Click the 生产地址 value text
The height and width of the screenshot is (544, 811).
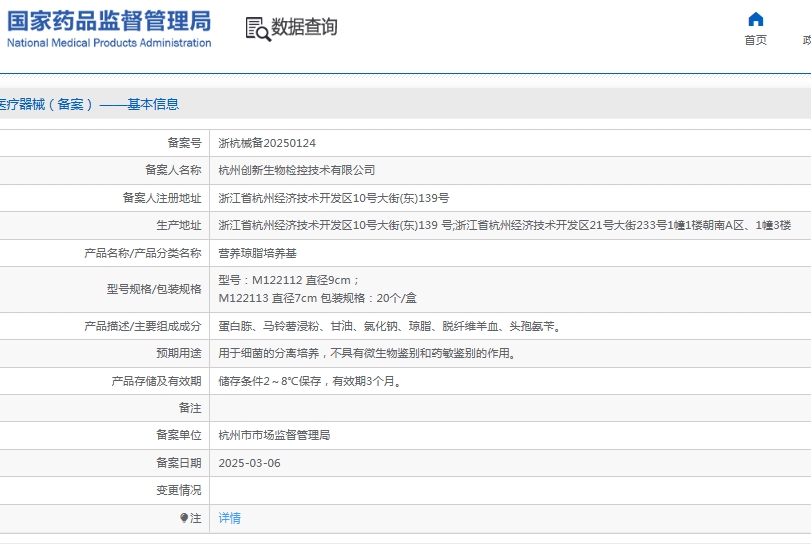click(504, 225)
